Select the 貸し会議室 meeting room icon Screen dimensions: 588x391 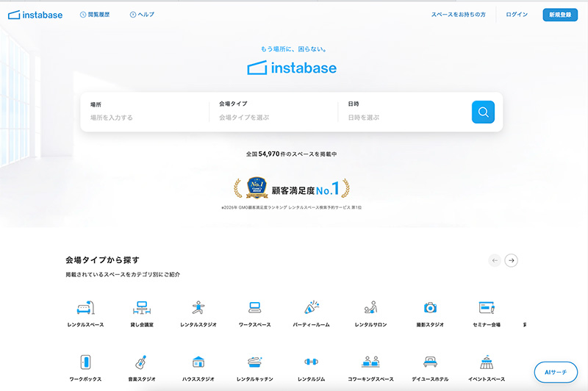(x=142, y=308)
